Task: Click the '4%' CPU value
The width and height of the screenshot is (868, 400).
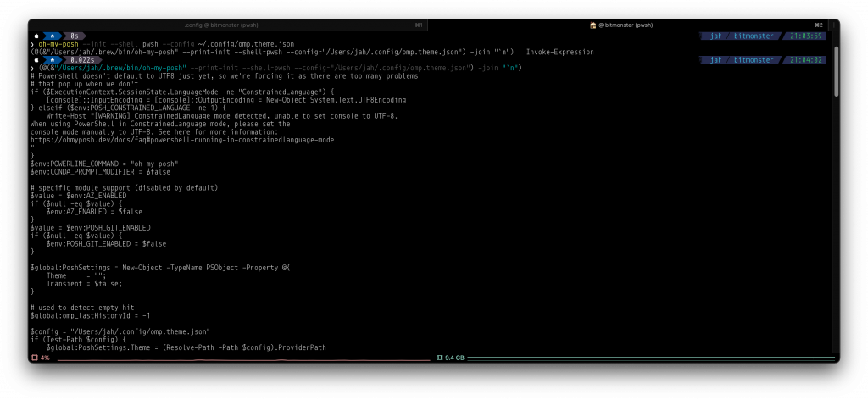Action: coord(45,358)
